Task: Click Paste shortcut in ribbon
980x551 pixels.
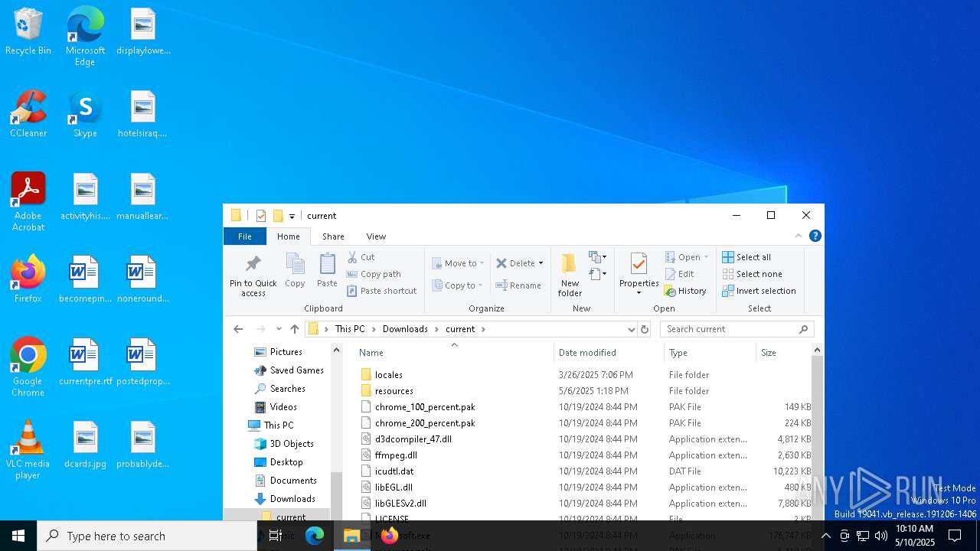Action: tap(382, 291)
